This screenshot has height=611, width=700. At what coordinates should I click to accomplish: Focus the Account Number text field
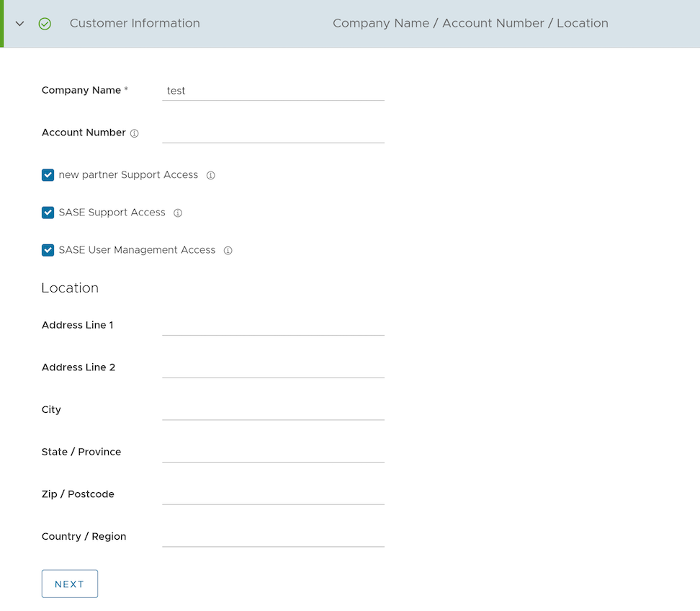[273, 133]
